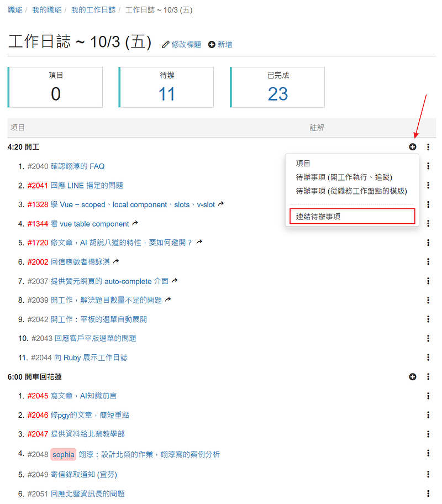This screenshot has width=442, height=504.
Task: Click the 新增 plus icon in header
Action: 212,45
